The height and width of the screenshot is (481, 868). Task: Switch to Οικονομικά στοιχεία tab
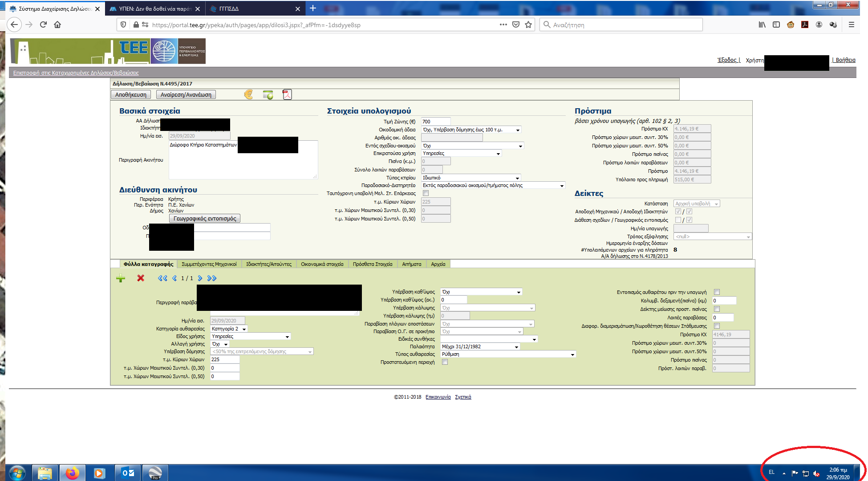tap(322, 264)
